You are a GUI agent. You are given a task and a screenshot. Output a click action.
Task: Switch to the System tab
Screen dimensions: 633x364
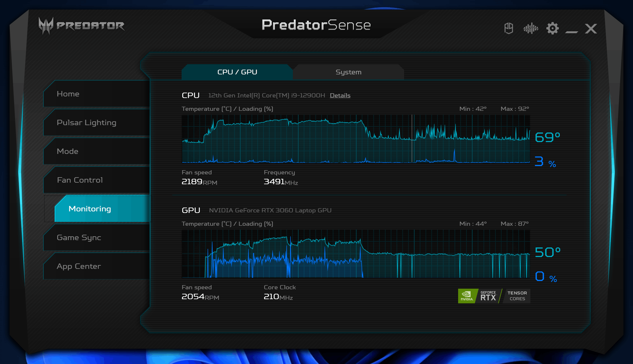[x=348, y=72]
